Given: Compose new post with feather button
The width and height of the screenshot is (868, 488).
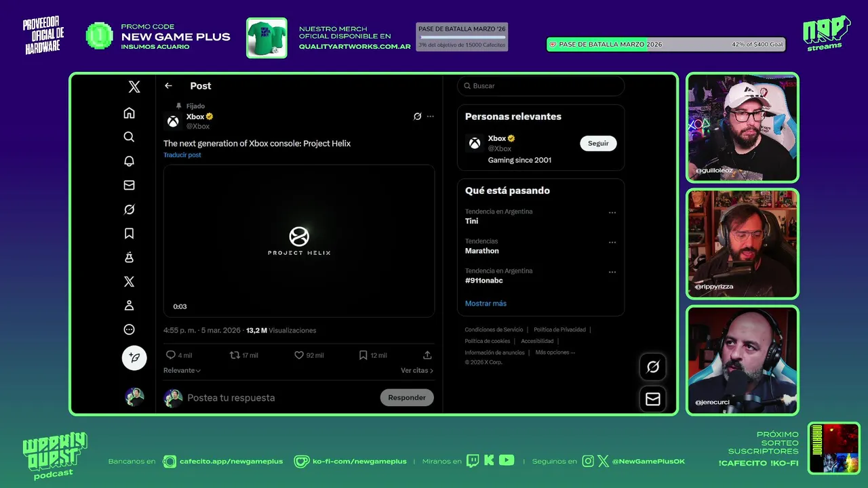Looking at the screenshot, I should (134, 357).
